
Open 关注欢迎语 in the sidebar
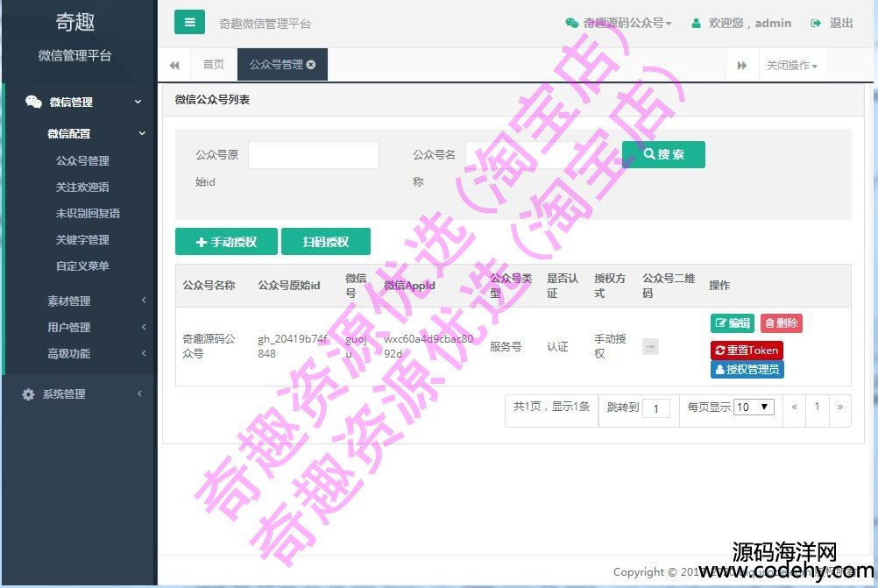coord(82,187)
